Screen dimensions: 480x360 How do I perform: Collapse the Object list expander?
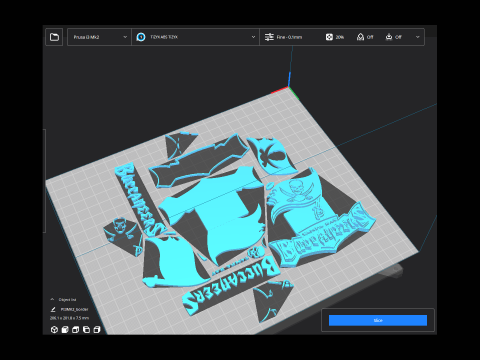pos(52,299)
